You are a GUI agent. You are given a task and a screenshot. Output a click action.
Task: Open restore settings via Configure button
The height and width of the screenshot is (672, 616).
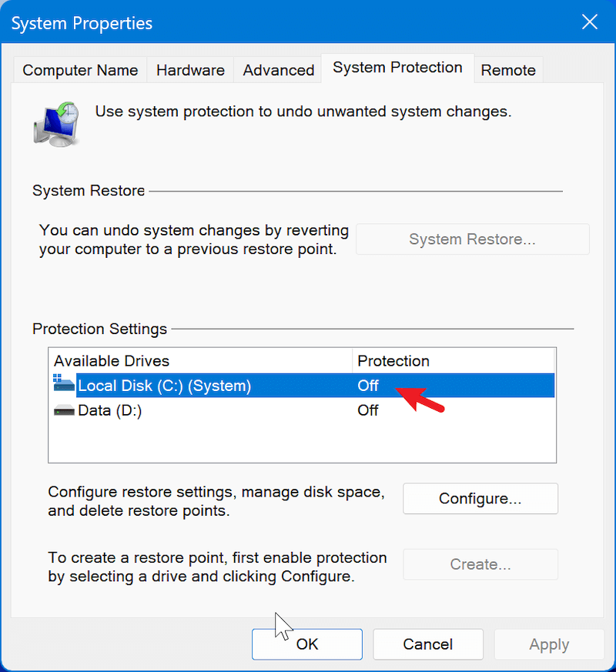coord(480,499)
